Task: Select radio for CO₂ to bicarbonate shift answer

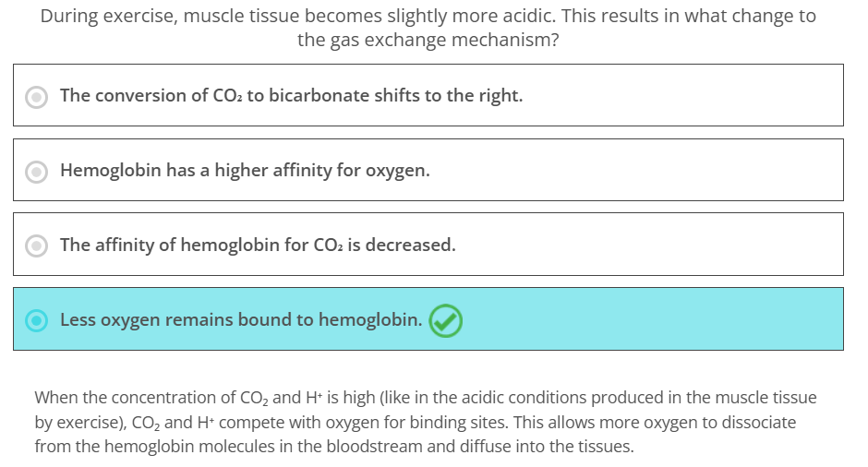Action: (37, 98)
